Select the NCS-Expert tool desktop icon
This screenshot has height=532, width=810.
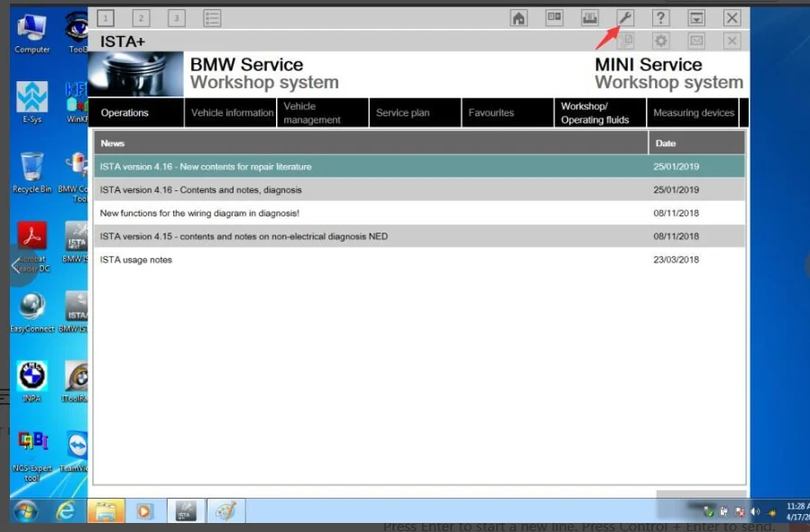tap(32, 456)
